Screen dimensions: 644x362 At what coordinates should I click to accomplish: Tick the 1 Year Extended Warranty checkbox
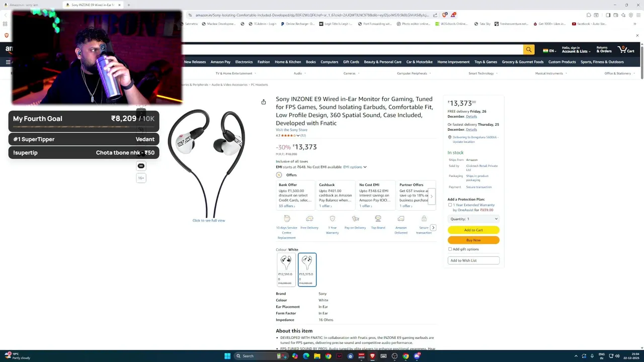(450, 205)
